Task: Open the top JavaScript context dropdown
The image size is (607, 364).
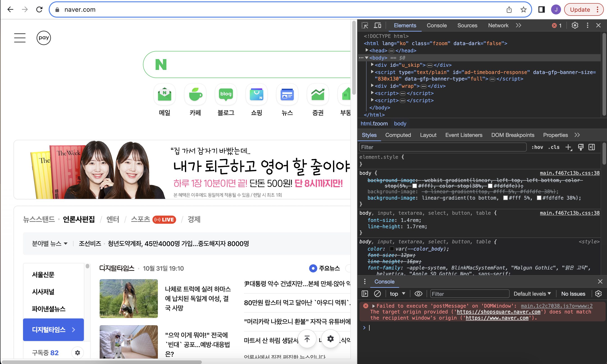Action: point(397,294)
